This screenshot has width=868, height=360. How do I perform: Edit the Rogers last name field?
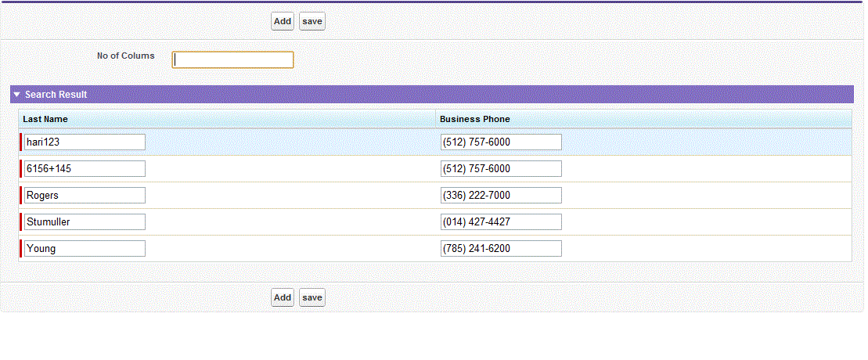coord(85,196)
